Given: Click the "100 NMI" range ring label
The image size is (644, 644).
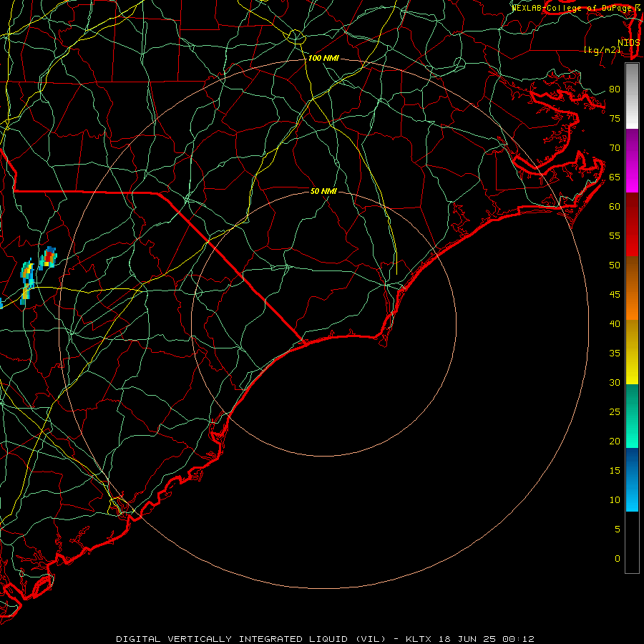Looking at the screenshot, I should tap(323, 59).
